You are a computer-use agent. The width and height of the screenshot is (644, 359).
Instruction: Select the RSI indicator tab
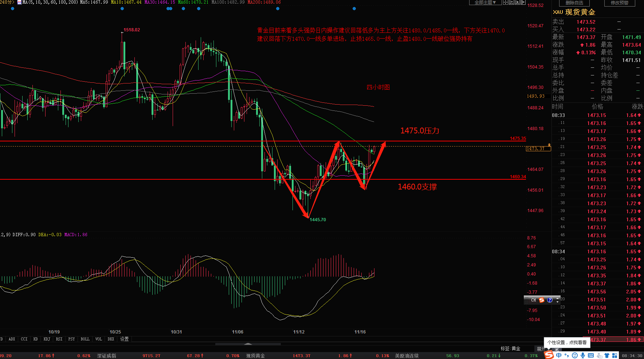59,339
